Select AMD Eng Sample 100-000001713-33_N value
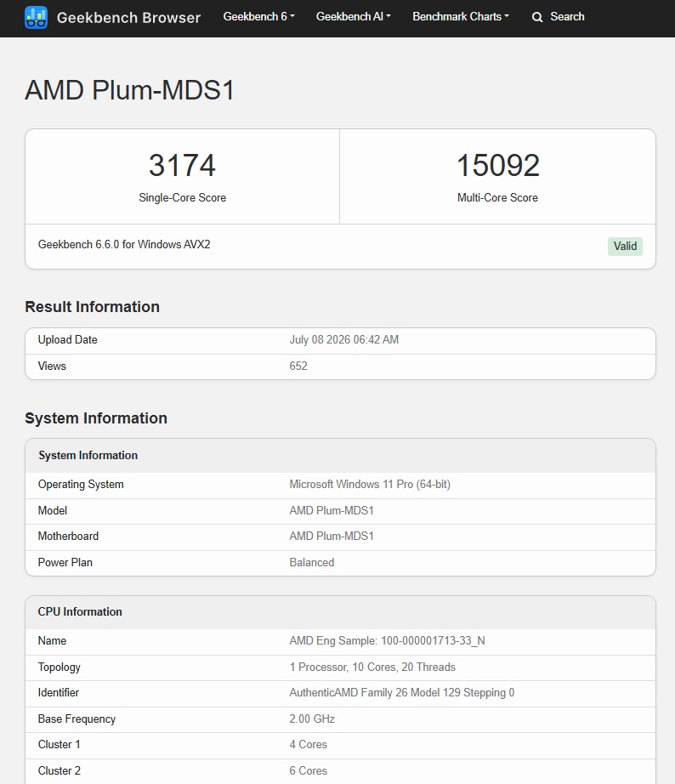Image resolution: width=675 pixels, height=784 pixels. coord(387,640)
